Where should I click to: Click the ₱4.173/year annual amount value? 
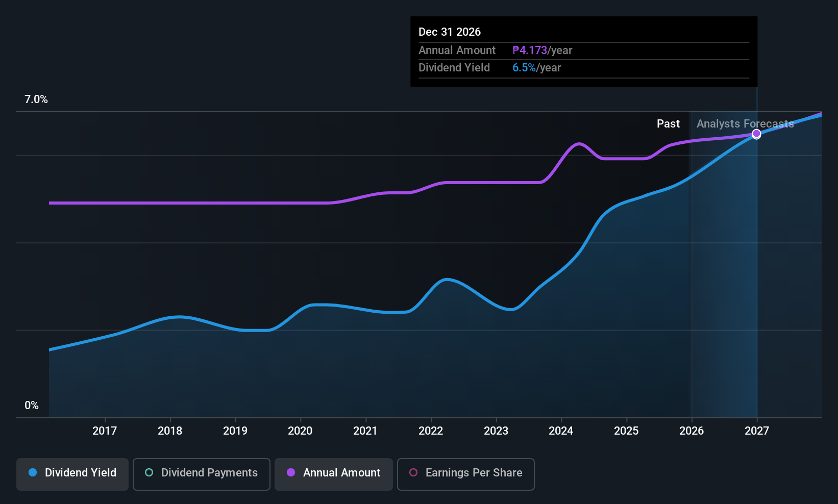tap(542, 51)
